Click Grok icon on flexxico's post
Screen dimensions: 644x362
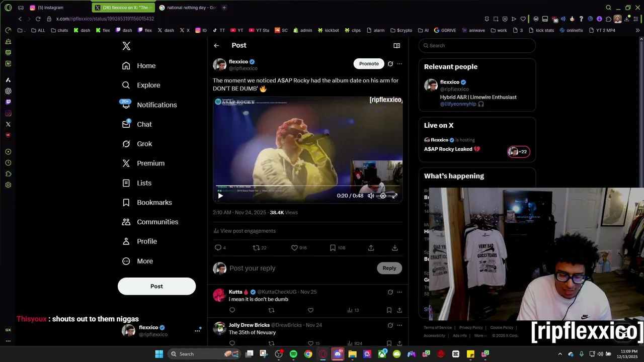pyautogui.click(x=390, y=64)
